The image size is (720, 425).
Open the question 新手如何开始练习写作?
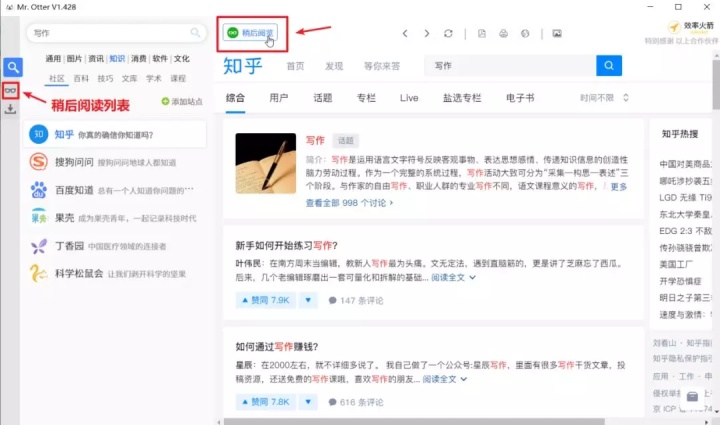[287, 246]
